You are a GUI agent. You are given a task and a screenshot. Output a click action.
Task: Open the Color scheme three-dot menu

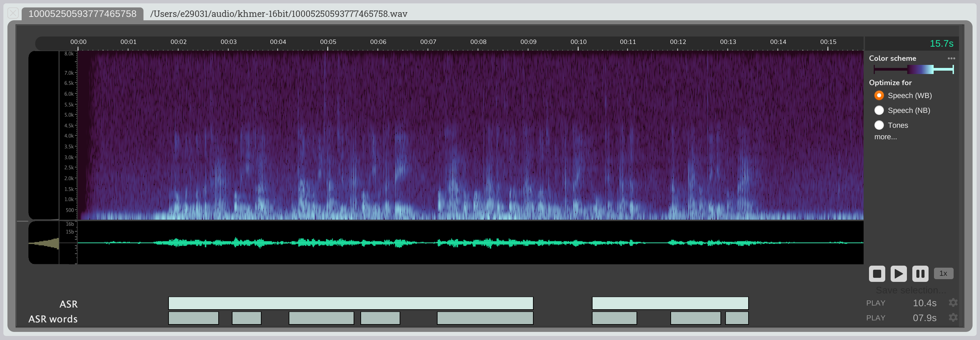click(951, 58)
